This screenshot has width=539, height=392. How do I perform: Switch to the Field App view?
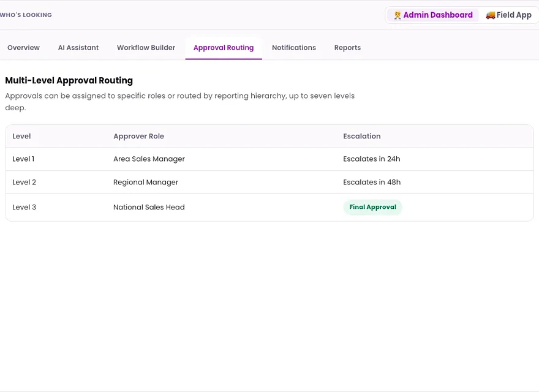[x=509, y=15]
